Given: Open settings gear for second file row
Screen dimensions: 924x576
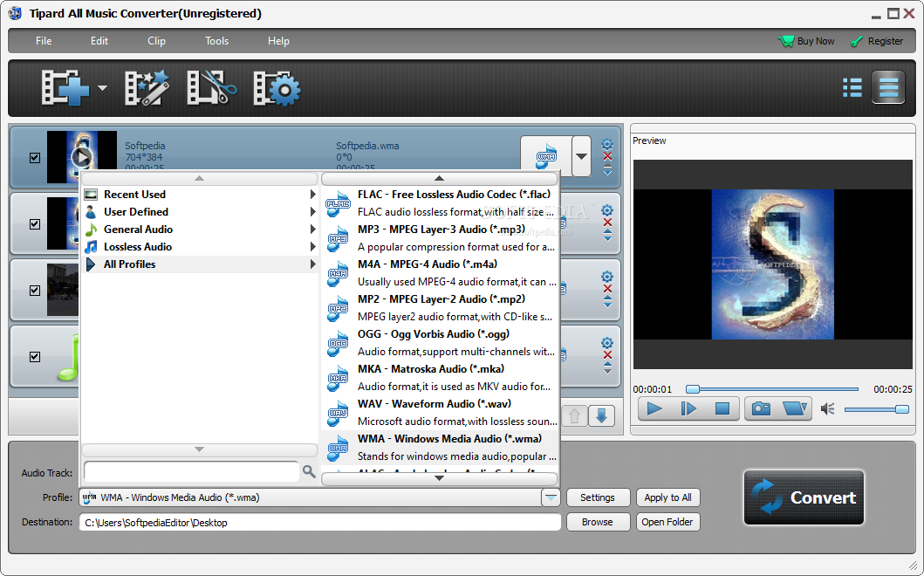Looking at the screenshot, I should click(607, 210).
